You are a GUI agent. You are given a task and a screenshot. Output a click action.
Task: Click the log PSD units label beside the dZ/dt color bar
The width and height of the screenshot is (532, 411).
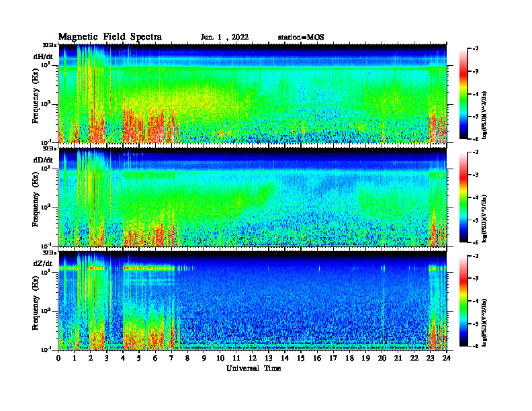point(484,322)
